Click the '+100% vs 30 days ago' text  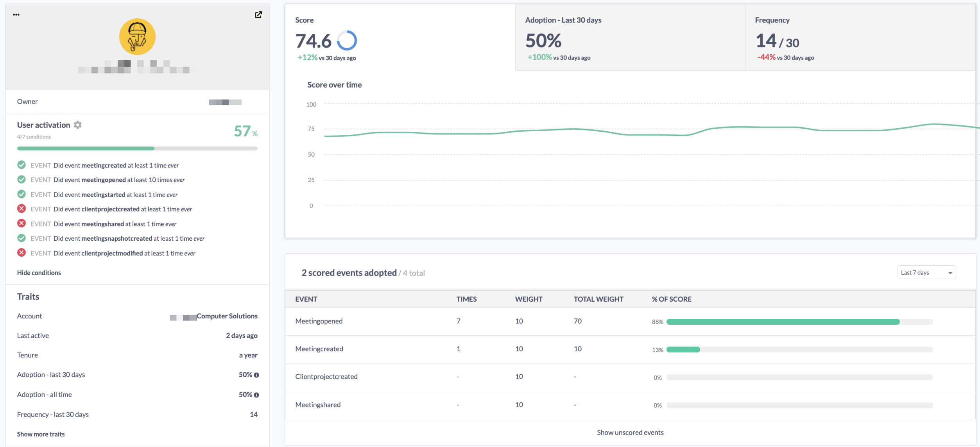(x=559, y=57)
